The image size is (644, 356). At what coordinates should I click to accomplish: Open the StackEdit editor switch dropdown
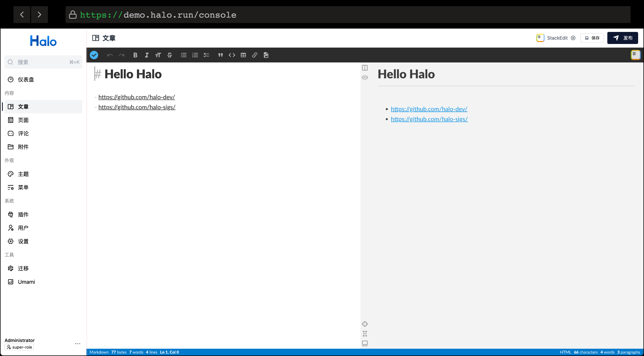click(556, 38)
